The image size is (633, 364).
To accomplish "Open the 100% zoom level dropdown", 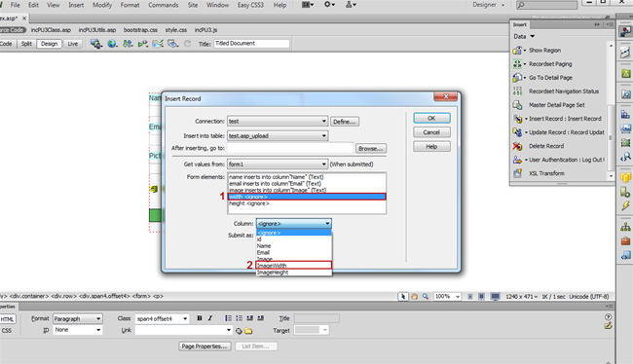I will pyautogui.click(x=447, y=297).
